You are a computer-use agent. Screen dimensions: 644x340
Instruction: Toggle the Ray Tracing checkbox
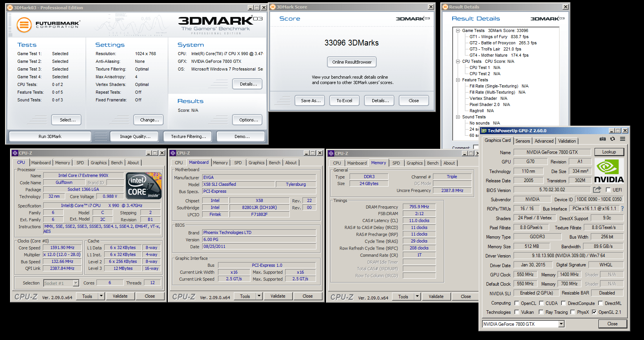click(x=541, y=312)
